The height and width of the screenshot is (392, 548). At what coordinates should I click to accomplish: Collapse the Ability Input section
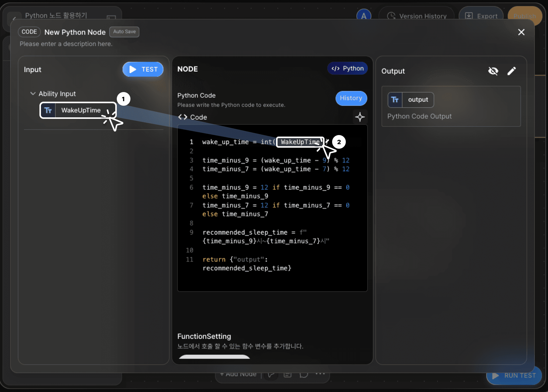click(33, 94)
